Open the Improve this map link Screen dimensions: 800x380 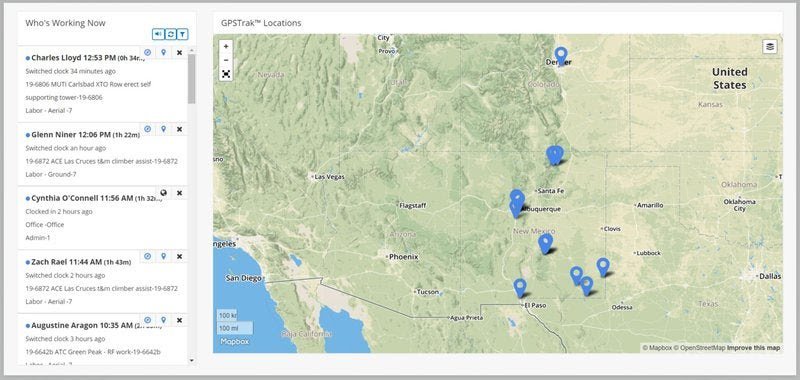point(754,348)
